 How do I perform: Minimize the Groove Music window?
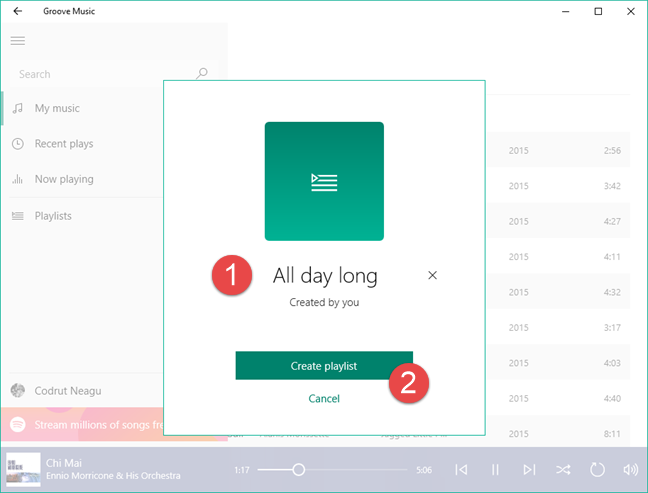point(565,12)
